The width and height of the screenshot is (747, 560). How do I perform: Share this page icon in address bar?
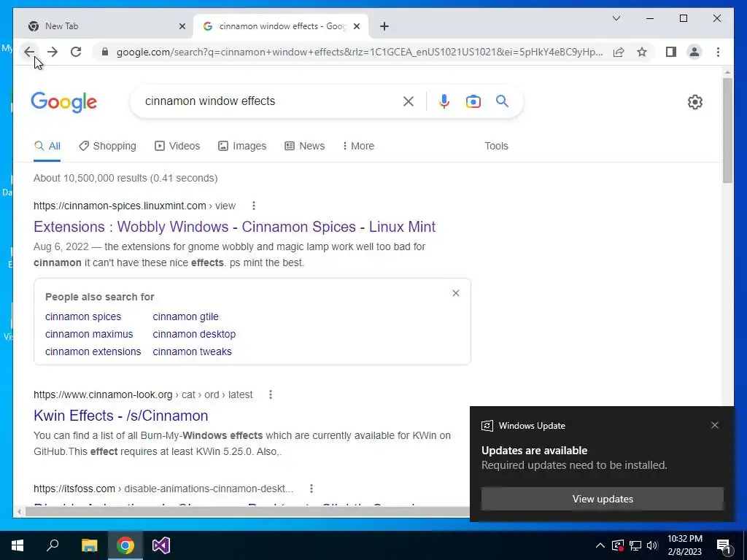pos(619,52)
